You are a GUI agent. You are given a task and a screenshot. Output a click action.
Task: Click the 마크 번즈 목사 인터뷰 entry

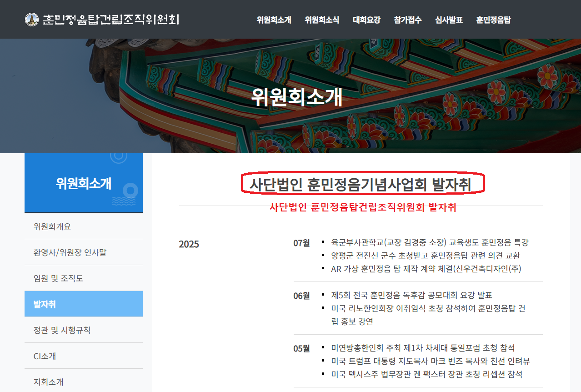click(x=431, y=361)
